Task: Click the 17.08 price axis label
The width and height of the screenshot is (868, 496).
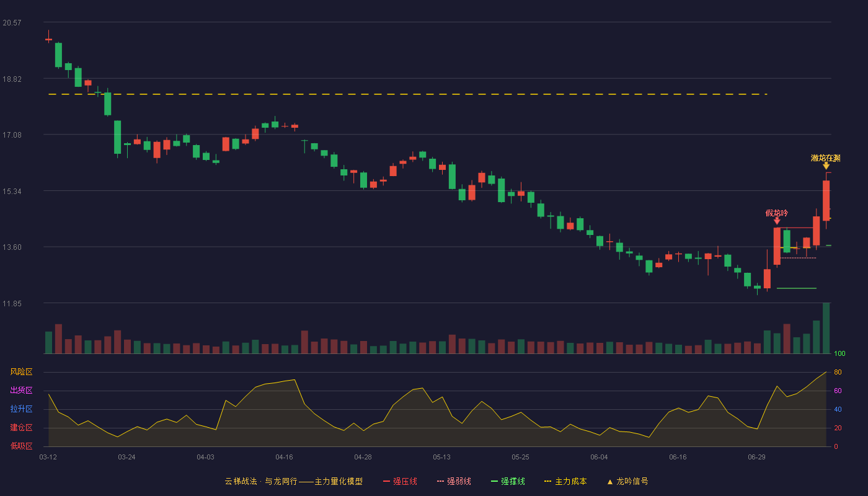Action: 12,135
